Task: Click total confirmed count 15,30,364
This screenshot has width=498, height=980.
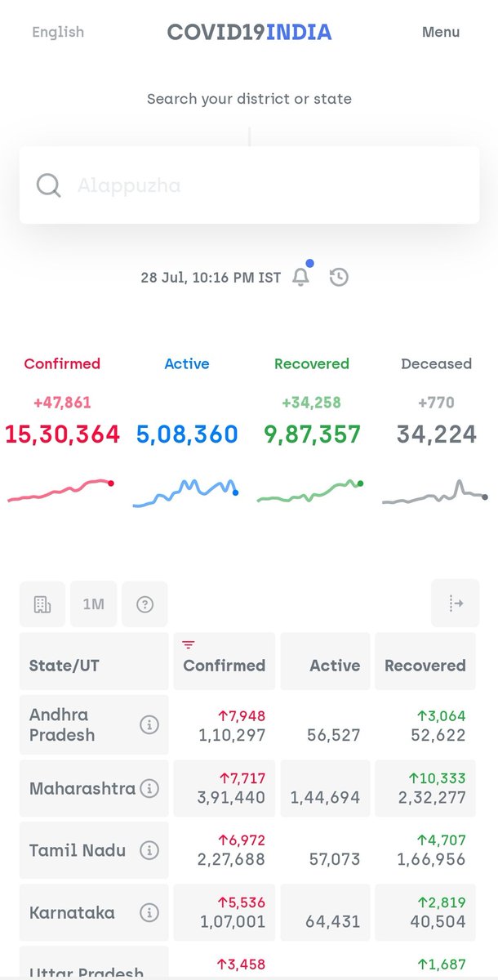Action: click(x=62, y=434)
